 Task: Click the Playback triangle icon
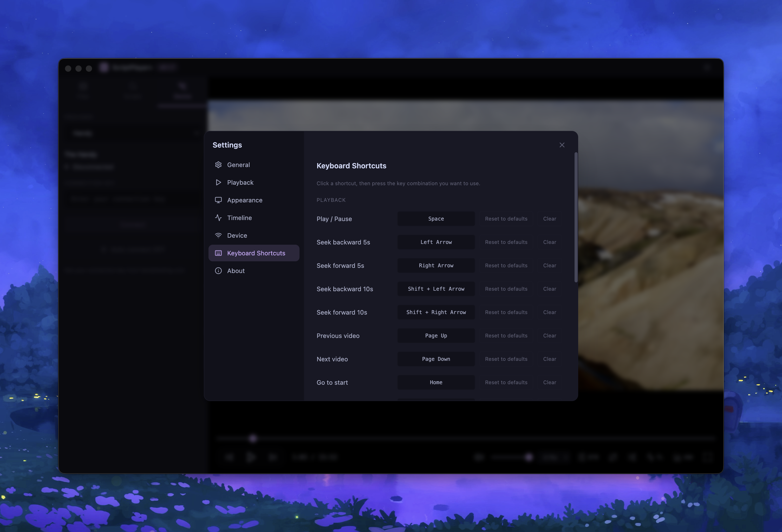218,182
